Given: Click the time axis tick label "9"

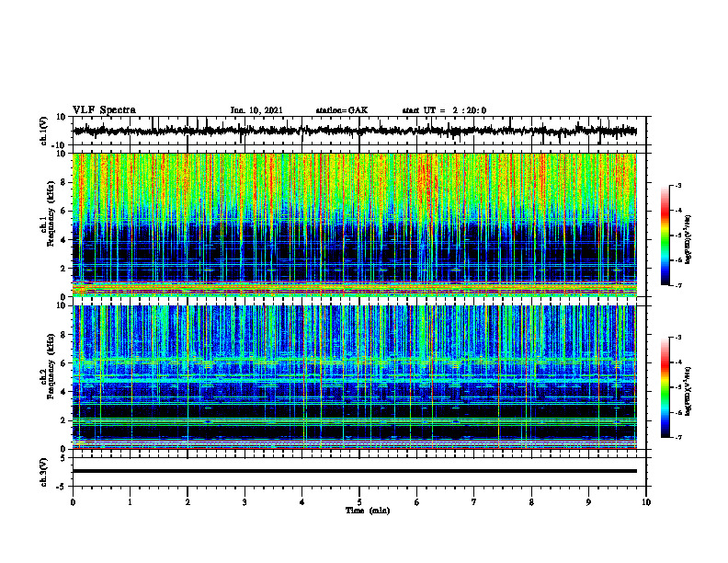Looking at the screenshot, I should click(x=588, y=502).
